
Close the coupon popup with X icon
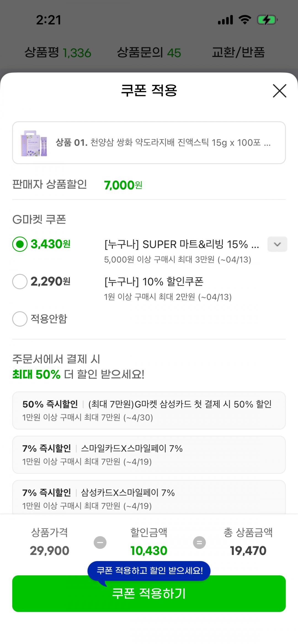click(280, 91)
